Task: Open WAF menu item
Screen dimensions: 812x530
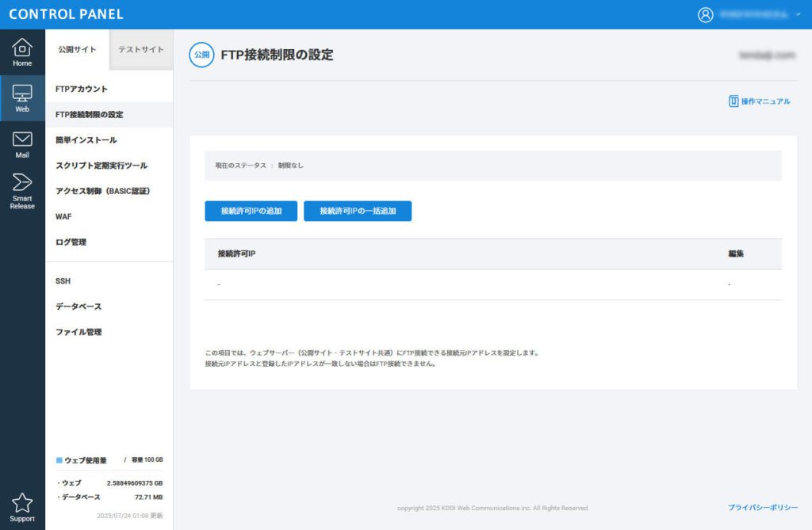Action: point(109,216)
